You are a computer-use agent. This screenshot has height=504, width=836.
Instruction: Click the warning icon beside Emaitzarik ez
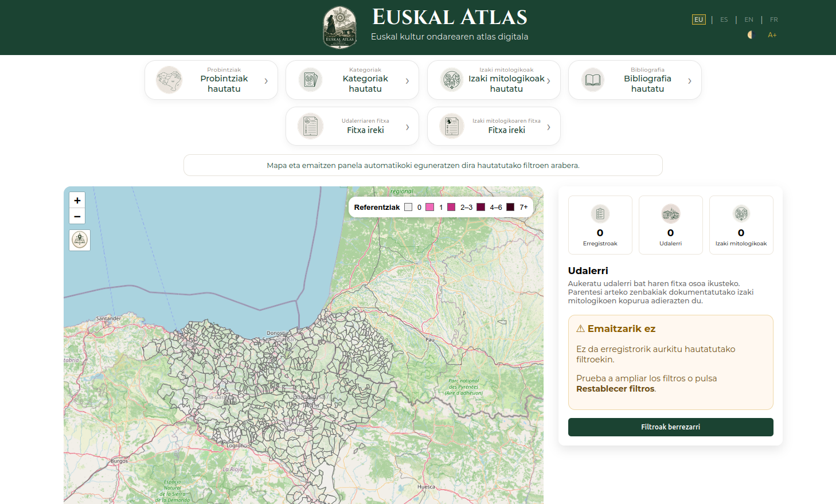(x=580, y=329)
